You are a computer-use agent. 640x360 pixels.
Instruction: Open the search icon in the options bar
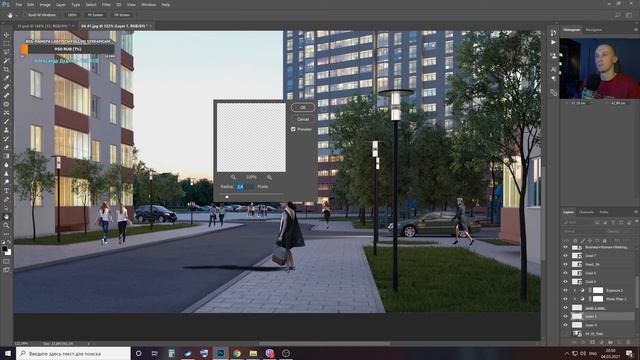coord(617,15)
